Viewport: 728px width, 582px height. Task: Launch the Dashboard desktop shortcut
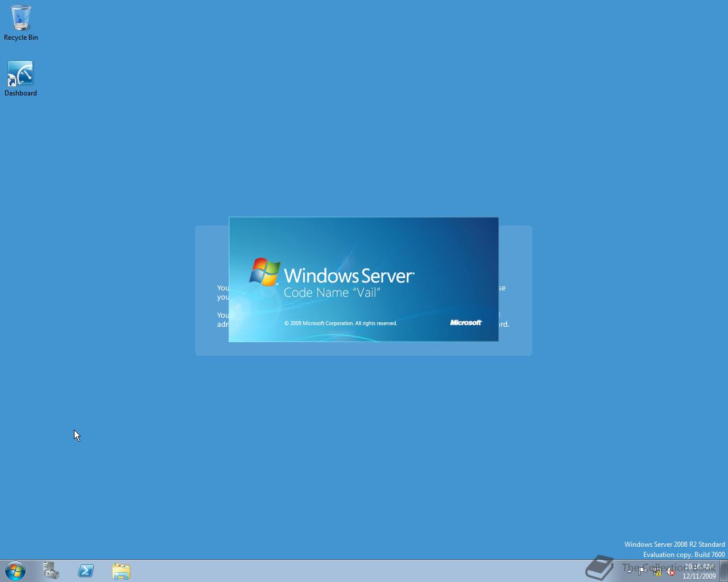(20, 78)
